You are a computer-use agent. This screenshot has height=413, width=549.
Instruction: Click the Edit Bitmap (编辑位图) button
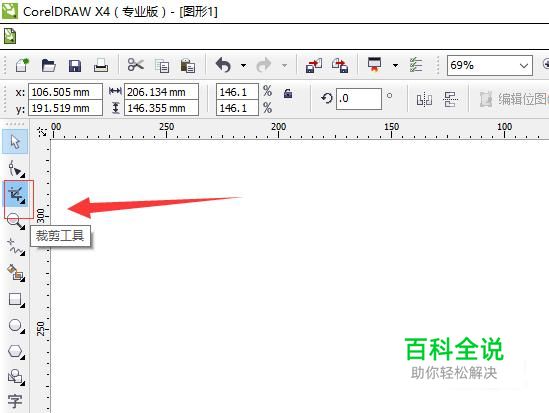pyautogui.click(x=514, y=99)
